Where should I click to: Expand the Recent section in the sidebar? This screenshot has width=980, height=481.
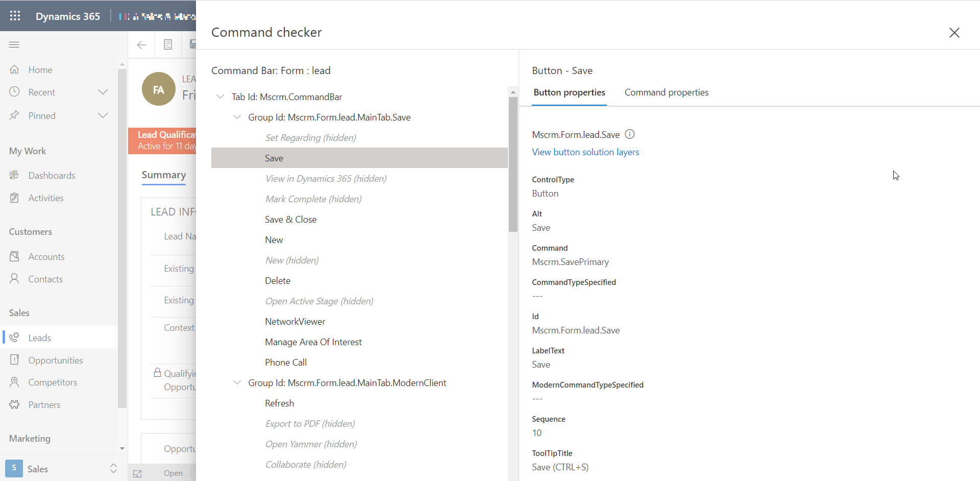coord(103,92)
